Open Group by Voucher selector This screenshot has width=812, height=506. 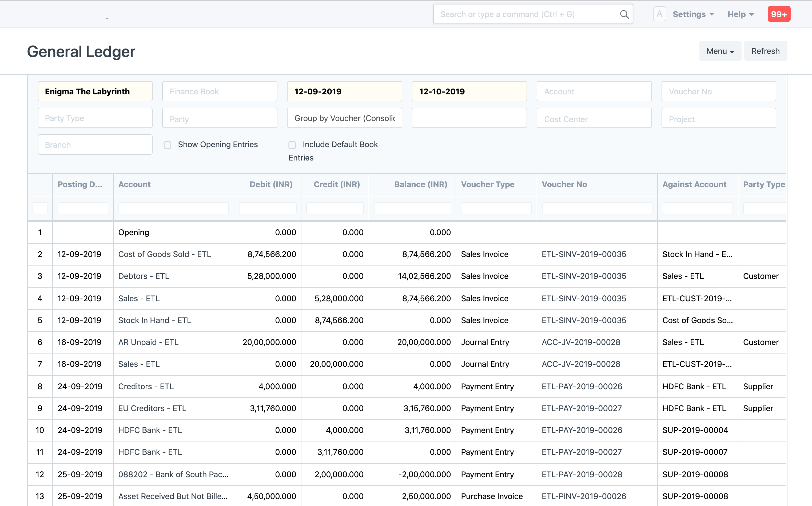tap(344, 118)
